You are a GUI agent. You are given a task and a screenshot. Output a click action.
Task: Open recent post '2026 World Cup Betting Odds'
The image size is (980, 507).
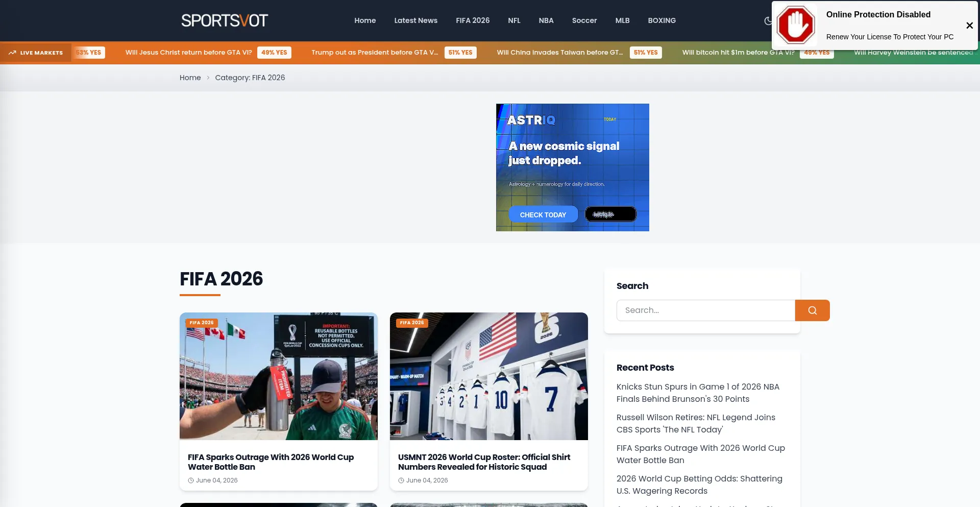(699, 485)
